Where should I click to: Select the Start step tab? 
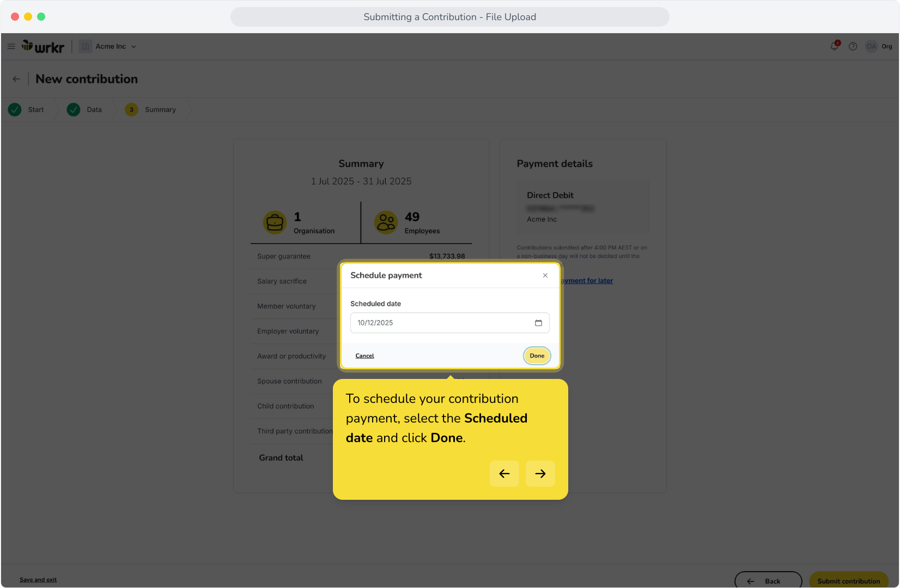coord(28,109)
